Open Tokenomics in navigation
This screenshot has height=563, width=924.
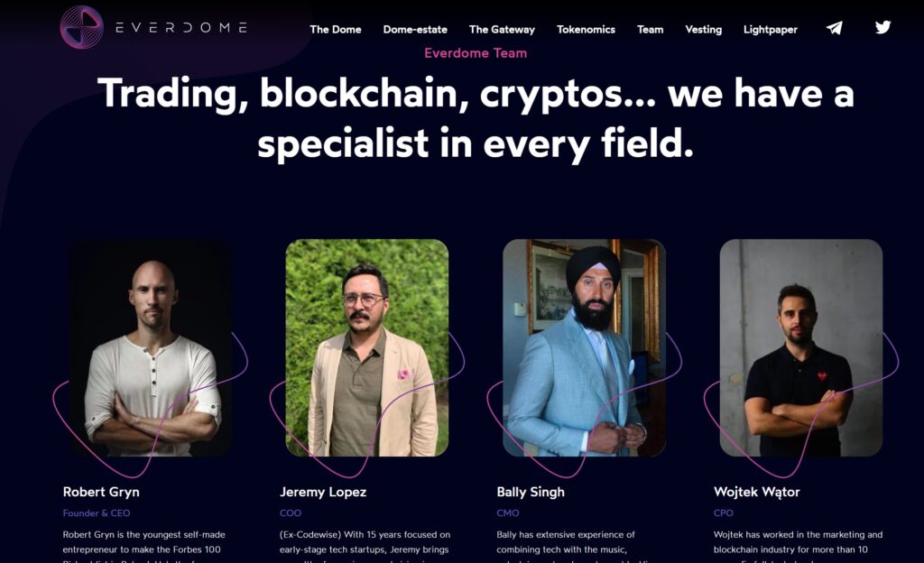[x=586, y=30]
